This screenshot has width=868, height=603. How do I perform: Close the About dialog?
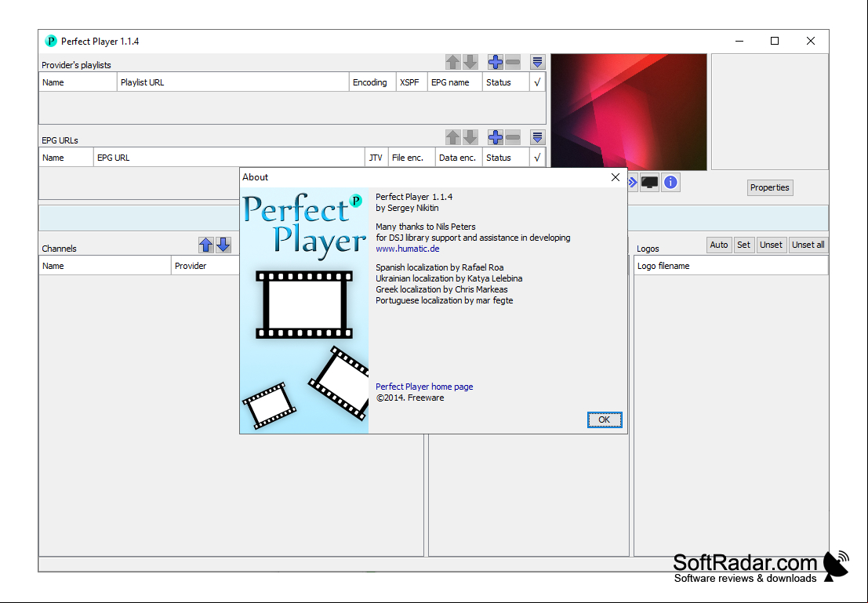tap(615, 177)
